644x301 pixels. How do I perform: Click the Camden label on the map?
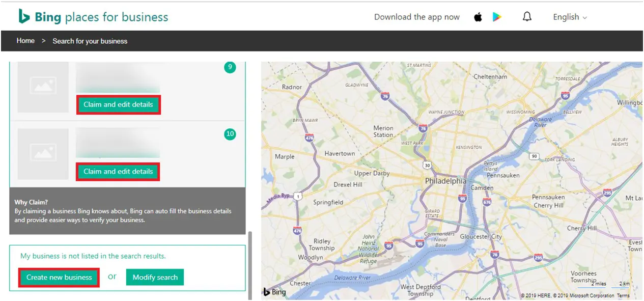(x=482, y=187)
